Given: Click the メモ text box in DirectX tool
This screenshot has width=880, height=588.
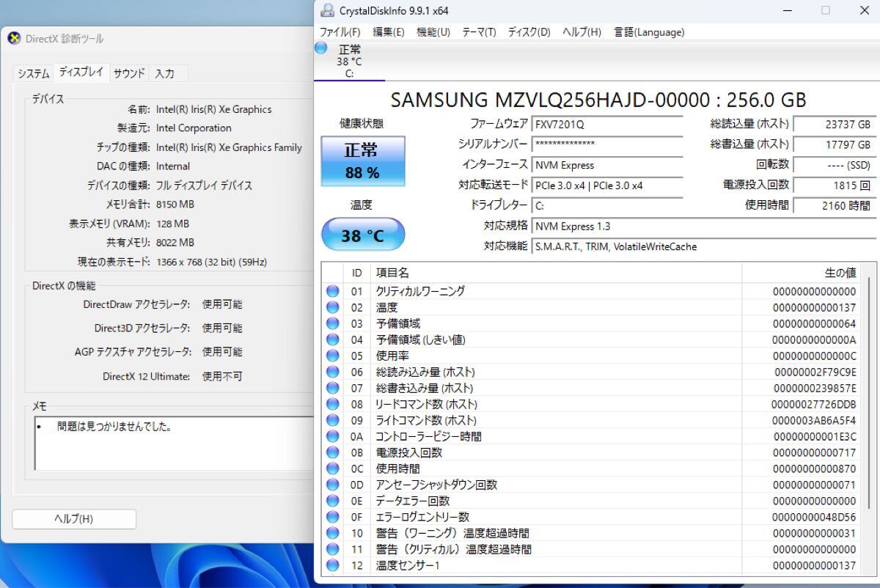Looking at the screenshot, I should 175,444.
